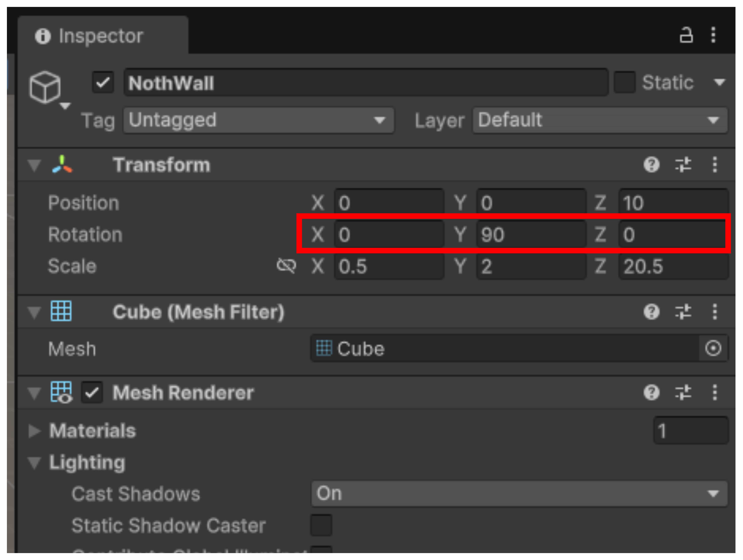Open Transform component presets
Screen dimensions: 743x560
pyautogui.click(x=683, y=165)
